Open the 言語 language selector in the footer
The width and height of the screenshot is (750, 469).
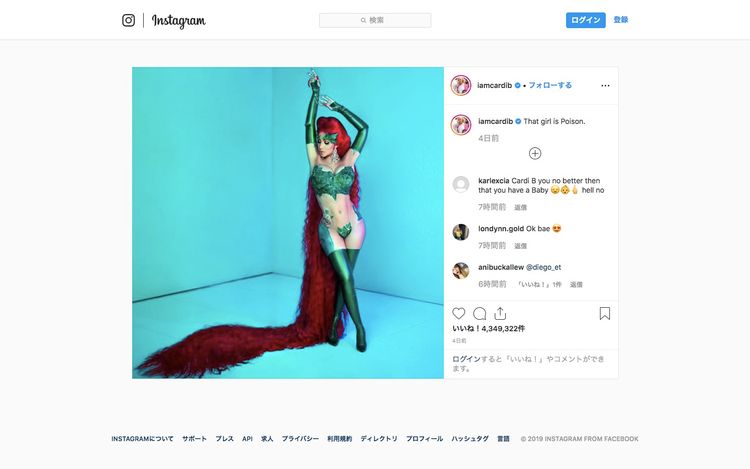[x=503, y=439]
